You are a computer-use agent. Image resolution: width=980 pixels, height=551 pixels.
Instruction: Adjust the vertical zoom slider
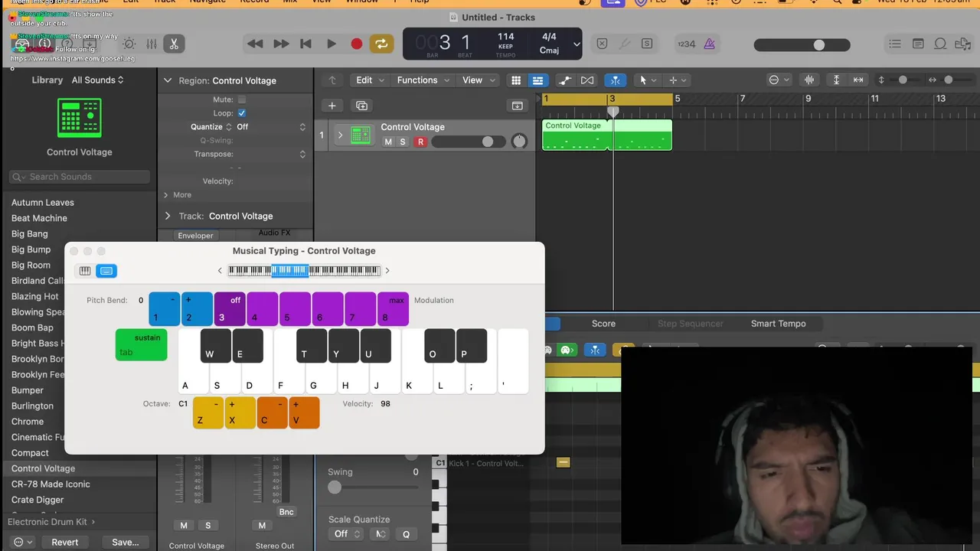pyautogui.click(x=903, y=80)
